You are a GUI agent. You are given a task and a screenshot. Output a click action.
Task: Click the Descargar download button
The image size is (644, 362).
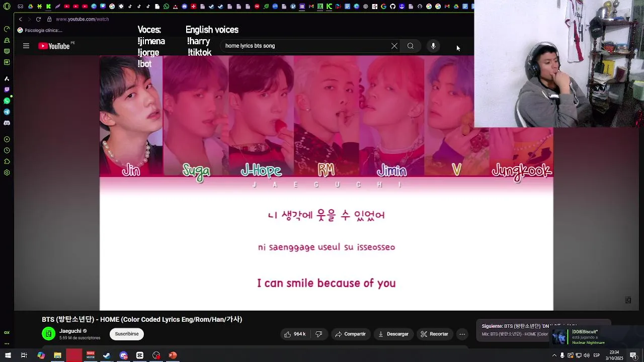click(x=393, y=334)
